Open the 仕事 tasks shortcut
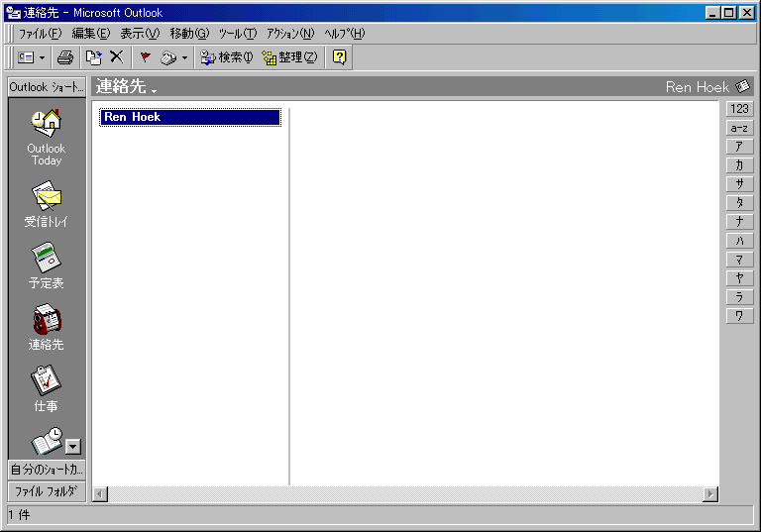The height and width of the screenshot is (532, 761). pyautogui.click(x=46, y=388)
